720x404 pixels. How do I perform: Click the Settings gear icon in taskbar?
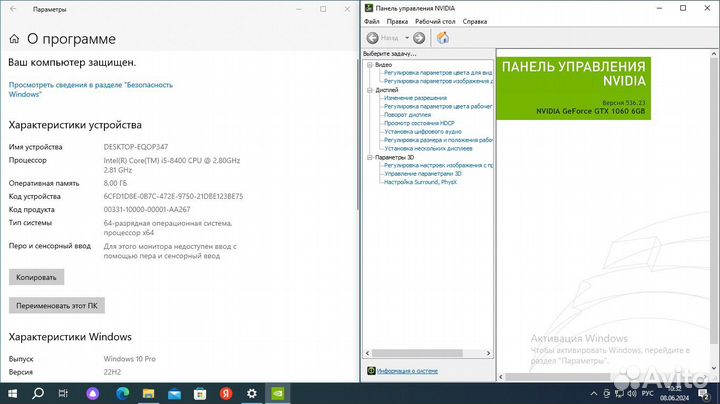point(250,393)
